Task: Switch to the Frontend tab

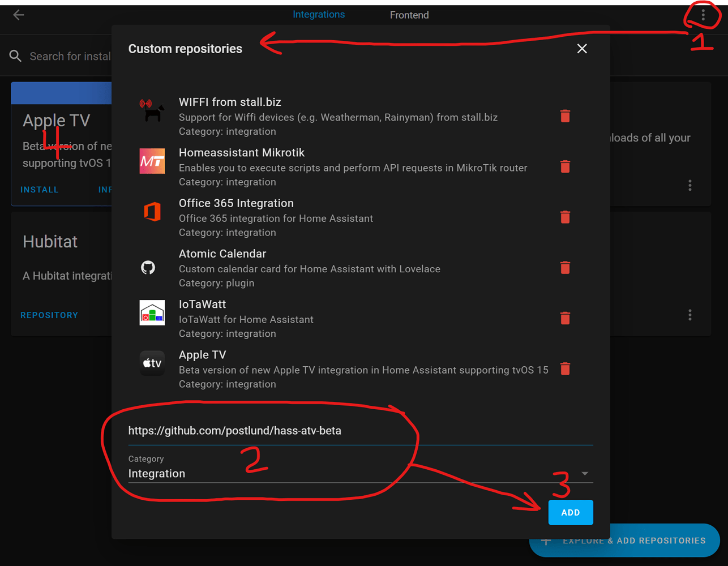Action: (x=409, y=15)
